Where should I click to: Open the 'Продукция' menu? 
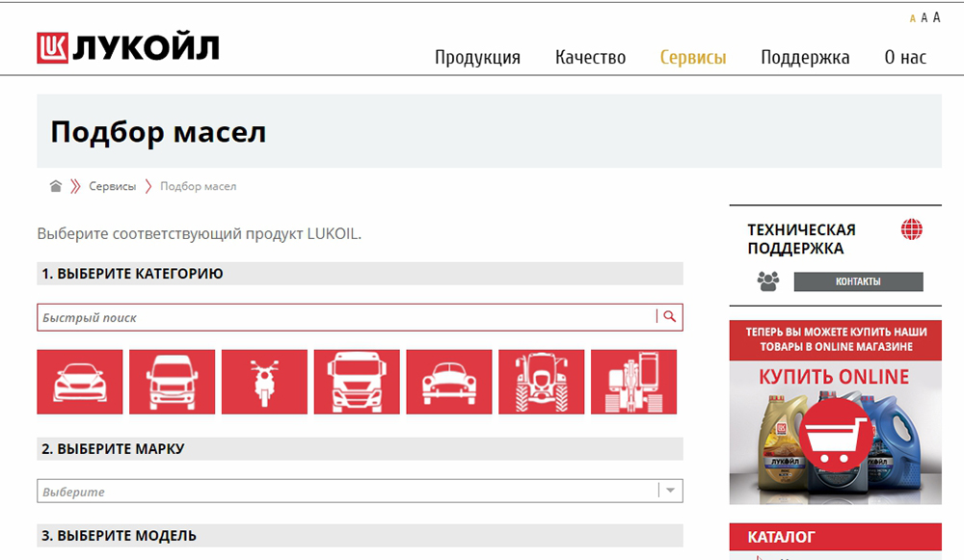[x=477, y=57]
